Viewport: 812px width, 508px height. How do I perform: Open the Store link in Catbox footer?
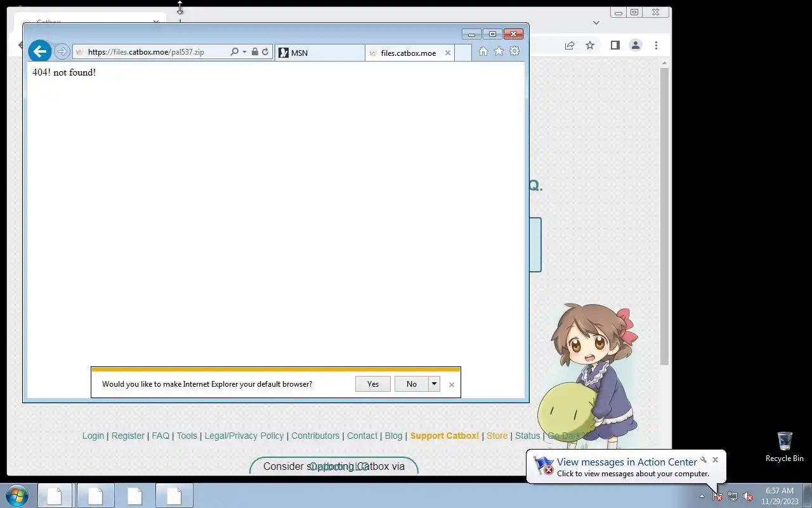(x=497, y=436)
